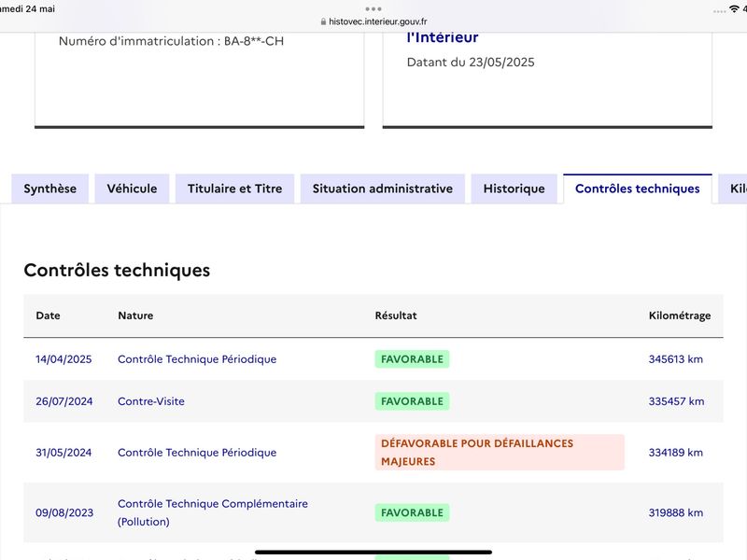Click the Contrôles techniques section heading

pyautogui.click(x=117, y=271)
